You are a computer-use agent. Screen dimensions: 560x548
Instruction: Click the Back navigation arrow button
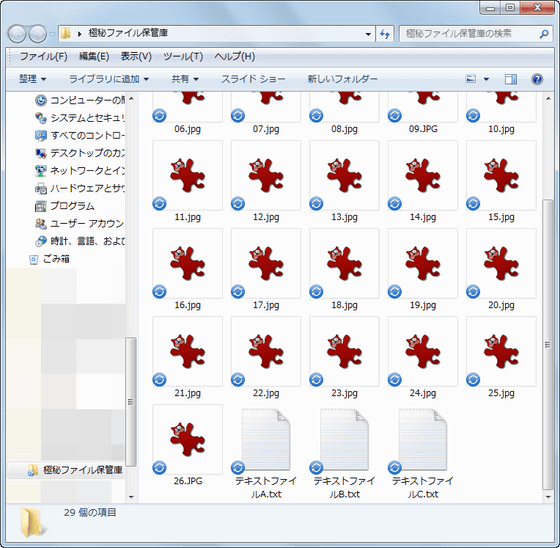tap(17, 34)
